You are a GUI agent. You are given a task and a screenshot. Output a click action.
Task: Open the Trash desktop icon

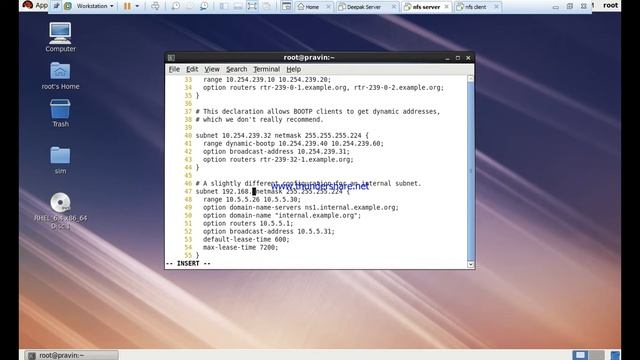pos(60,113)
